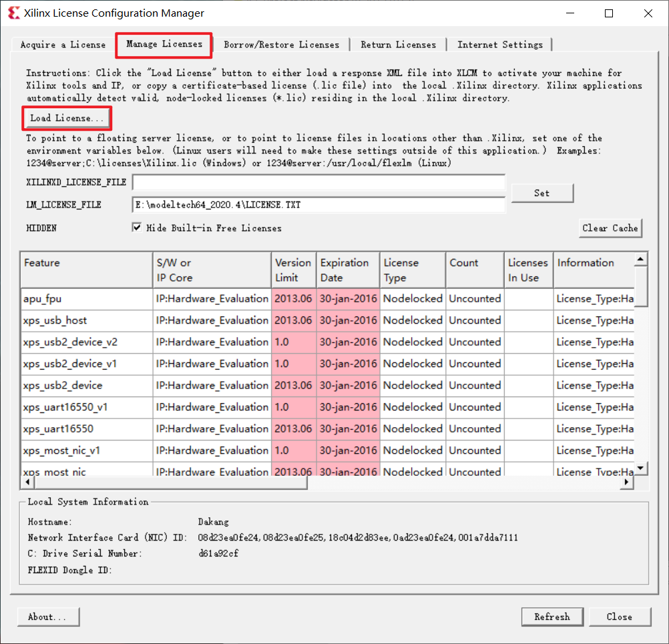
Task: Click the Clear Cache button
Action: coord(610,228)
